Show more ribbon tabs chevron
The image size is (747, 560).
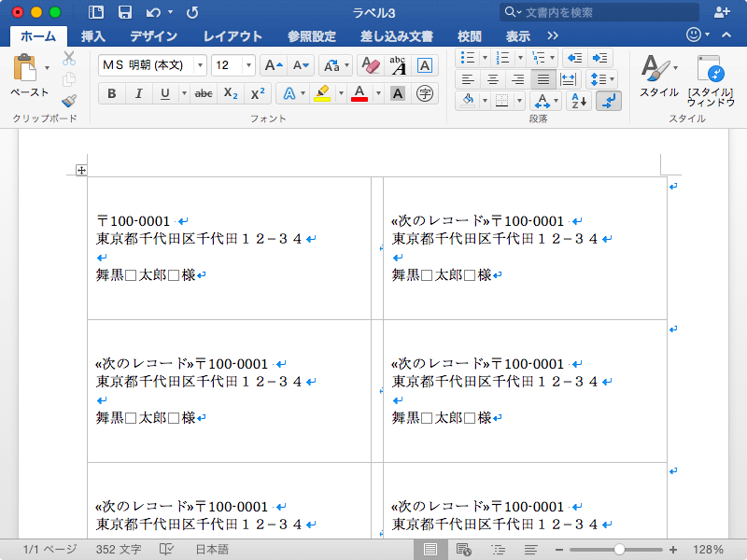(x=553, y=35)
